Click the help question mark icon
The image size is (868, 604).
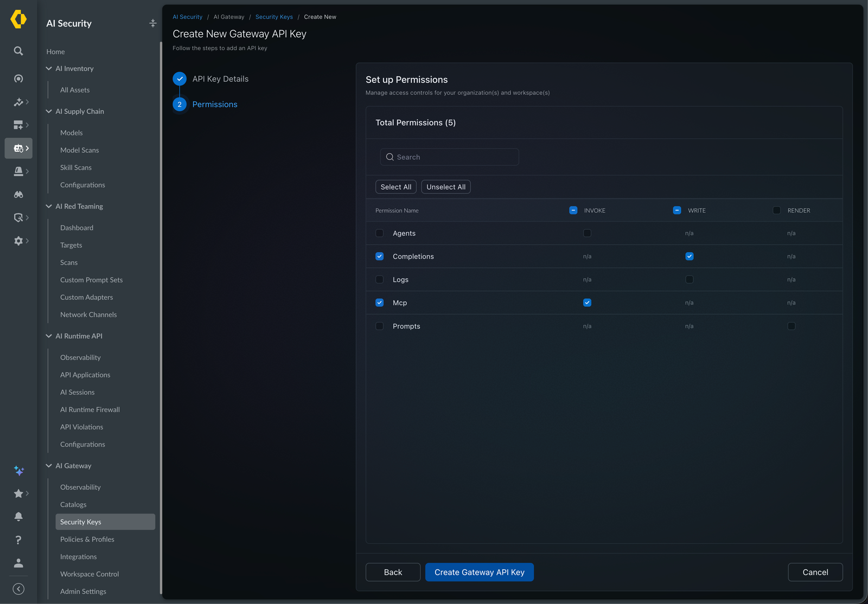(18, 539)
